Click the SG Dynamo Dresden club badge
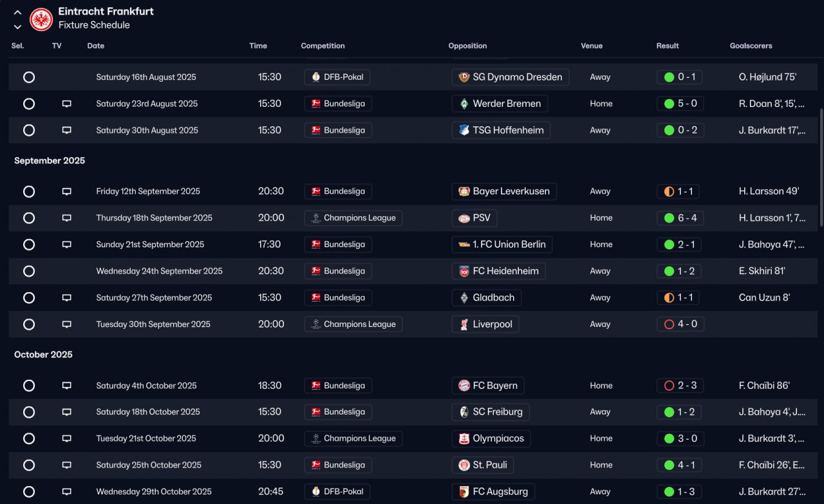Screen dimensions: 824x504 tap(464, 77)
